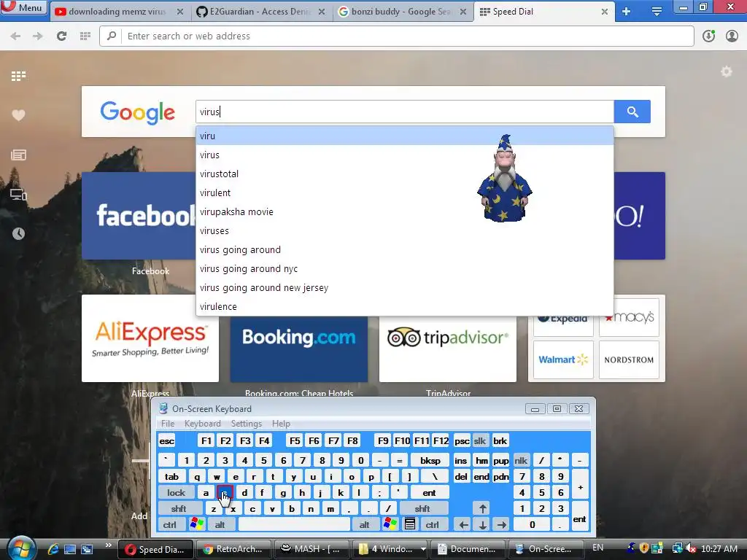
Task: Click into the Google search box
Action: tap(404, 112)
